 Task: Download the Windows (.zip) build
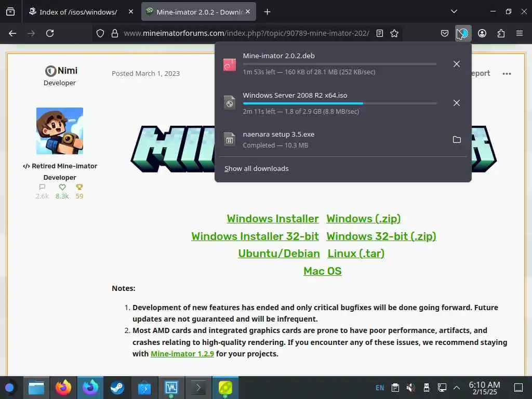pyautogui.click(x=363, y=219)
